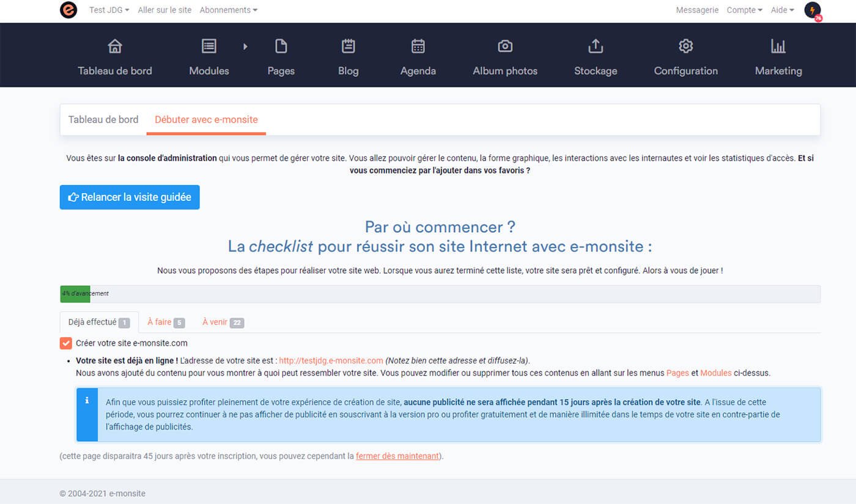This screenshot has height=504, width=856.
Task: Click fermer dès maintenant link
Action: [x=397, y=456]
